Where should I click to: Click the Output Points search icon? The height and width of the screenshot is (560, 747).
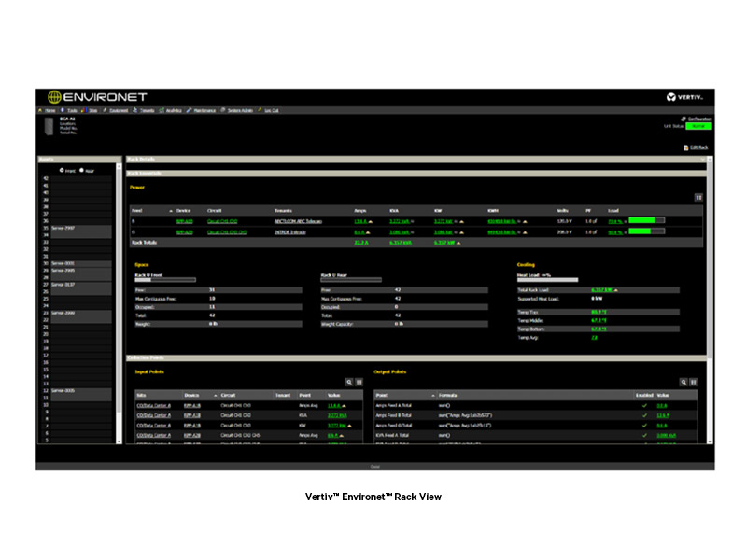(x=684, y=382)
